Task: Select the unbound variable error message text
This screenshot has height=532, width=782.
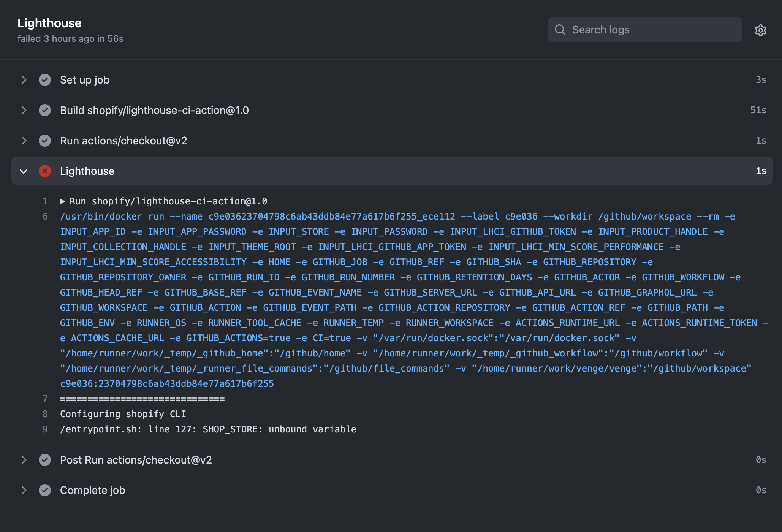Action: (208, 429)
